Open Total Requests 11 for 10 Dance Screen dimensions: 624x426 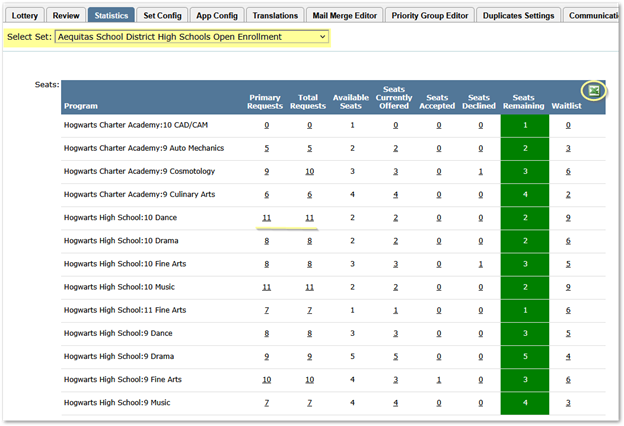coord(310,218)
